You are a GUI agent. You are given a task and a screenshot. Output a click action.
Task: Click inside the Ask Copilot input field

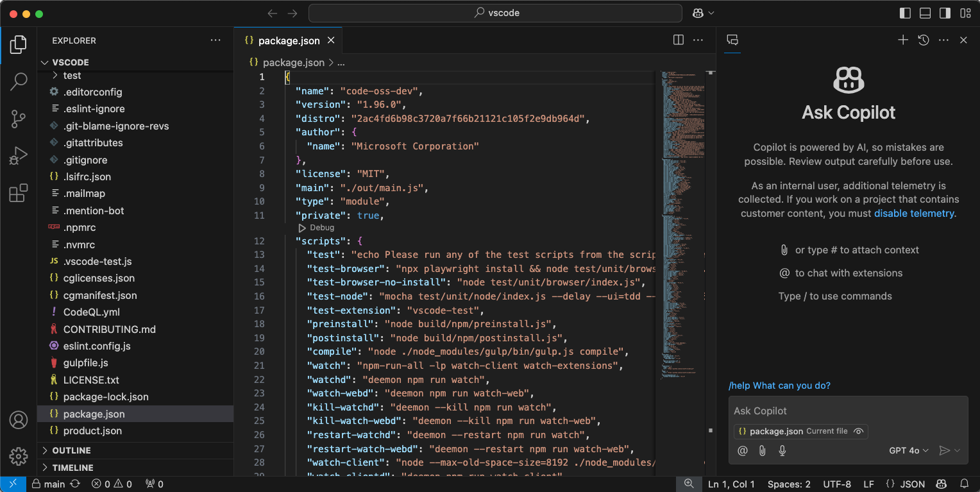[834, 411]
